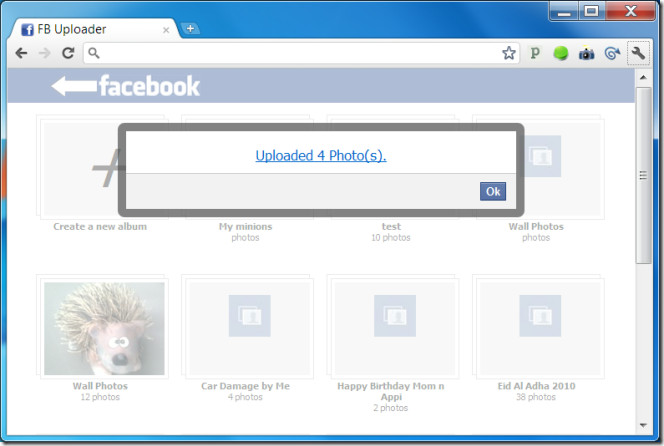Select the FB Uploader tab
Viewport: 664px width, 446px height.
click(x=95, y=29)
